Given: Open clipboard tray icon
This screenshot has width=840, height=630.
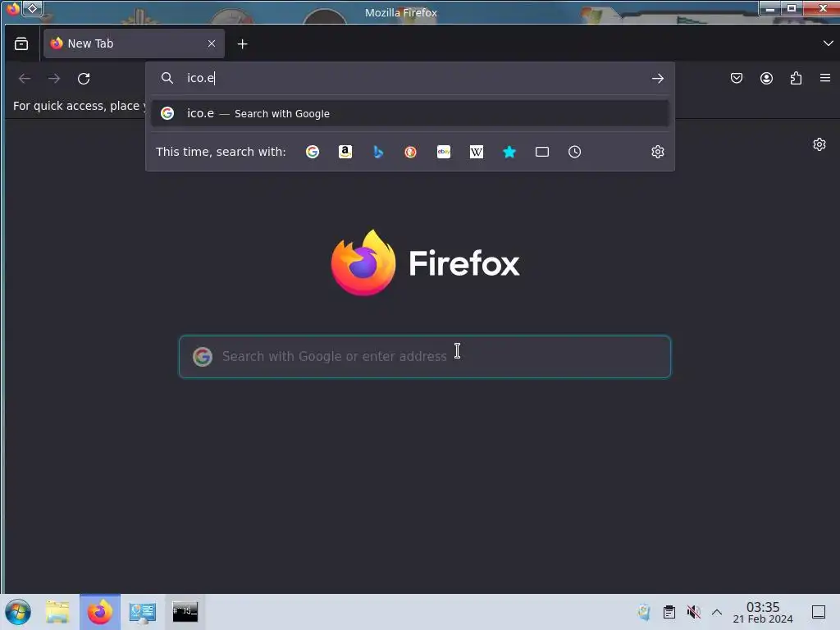Looking at the screenshot, I should click(x=669, y=612).
